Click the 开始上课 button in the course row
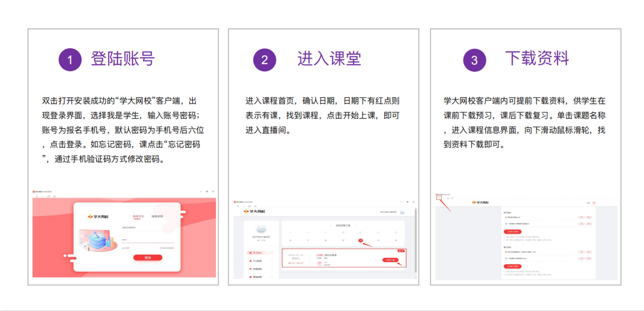644x311 pixels. tap(390, 260)
